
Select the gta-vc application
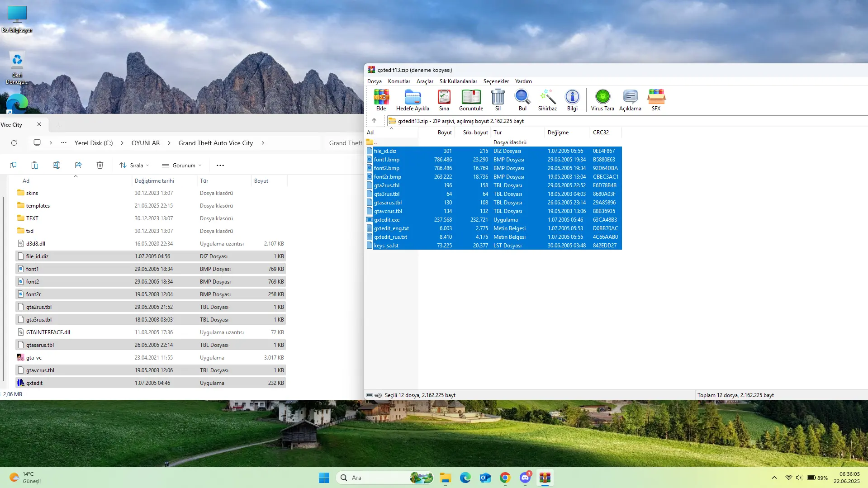pyautogui.click(x=150, y=358)
